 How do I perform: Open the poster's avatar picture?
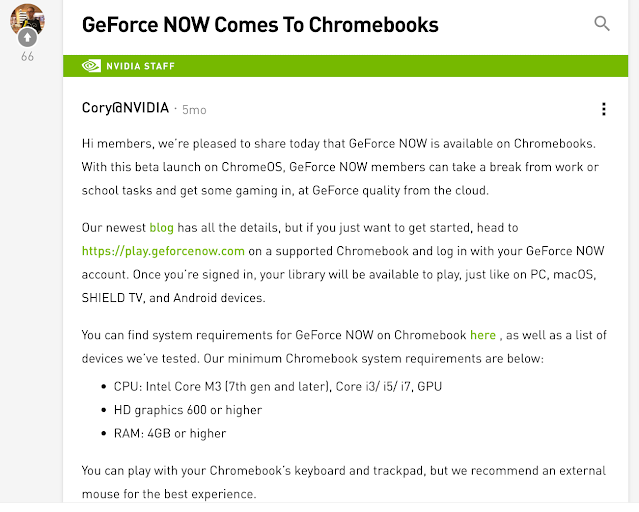tap(27, 16)
